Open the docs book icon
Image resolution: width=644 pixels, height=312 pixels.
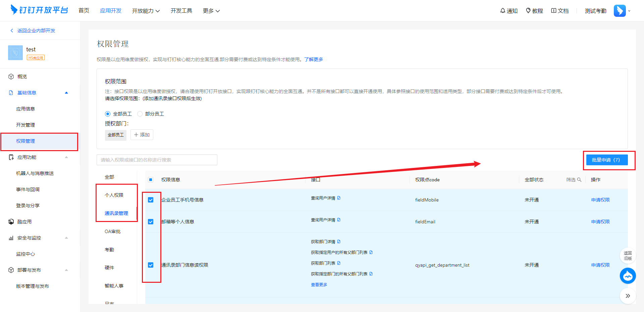554,11
